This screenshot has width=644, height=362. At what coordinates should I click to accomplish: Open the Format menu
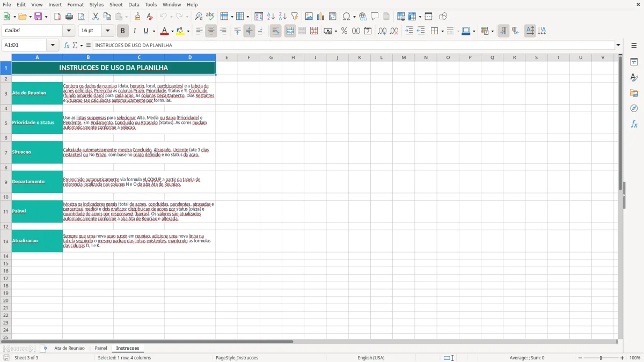75,4
